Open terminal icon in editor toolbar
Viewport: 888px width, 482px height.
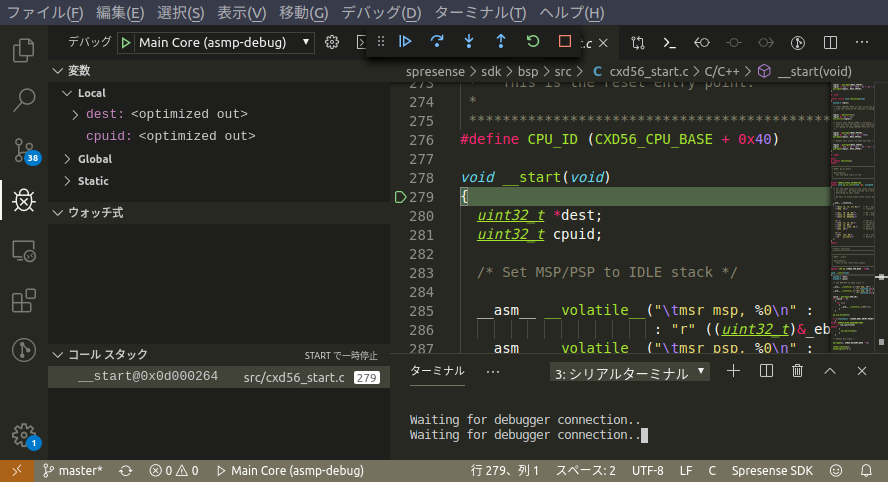pos(669,42)
